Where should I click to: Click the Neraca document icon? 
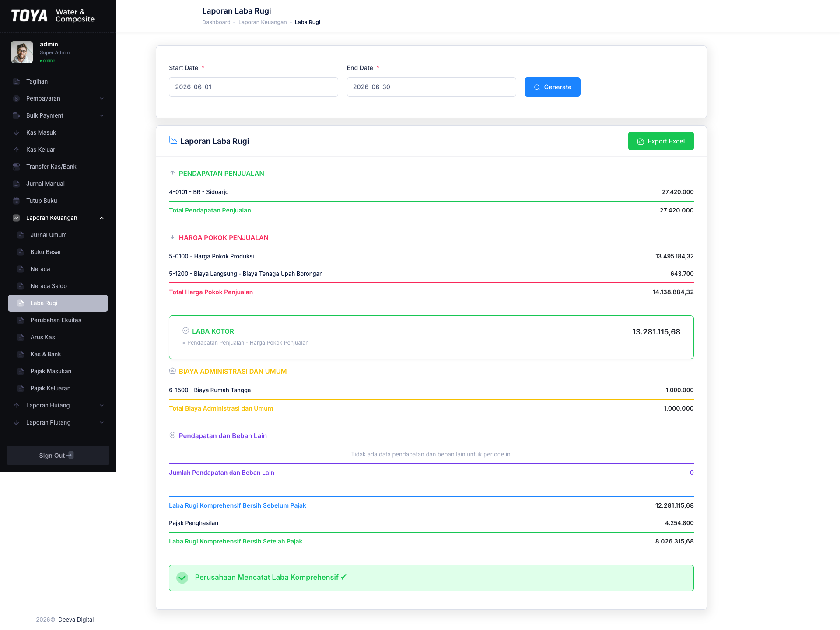tap(21, 269)
